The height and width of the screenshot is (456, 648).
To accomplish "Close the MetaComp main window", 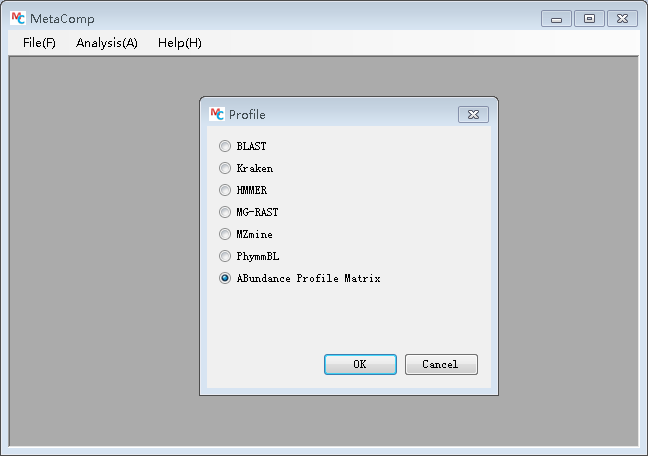I will coord(622,18).
